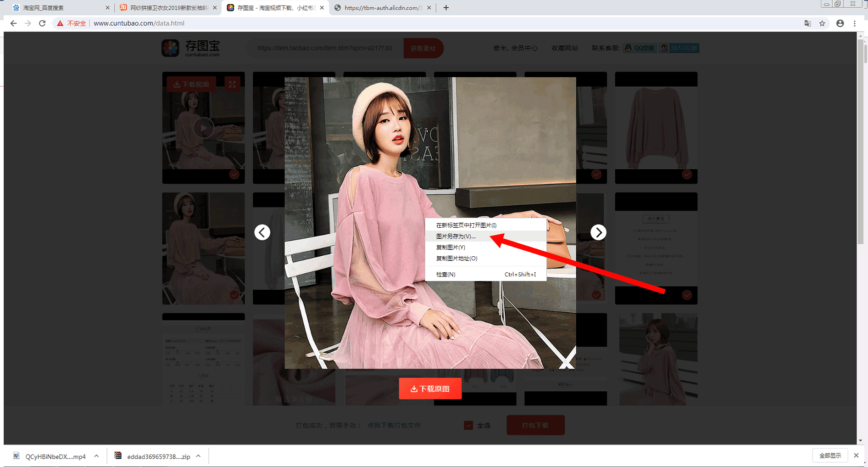Choose 复制图片地址(O) from the context menu

tap(456, 259)
